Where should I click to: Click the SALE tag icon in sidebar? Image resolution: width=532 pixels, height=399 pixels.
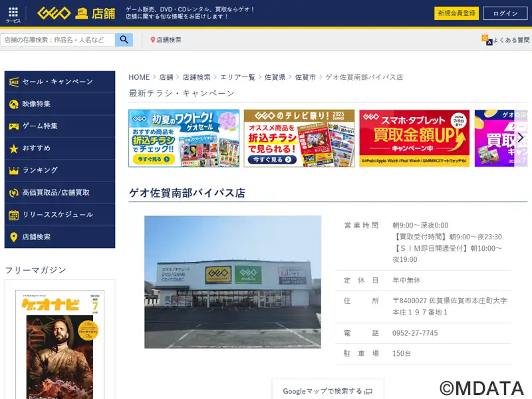[13, 82]
